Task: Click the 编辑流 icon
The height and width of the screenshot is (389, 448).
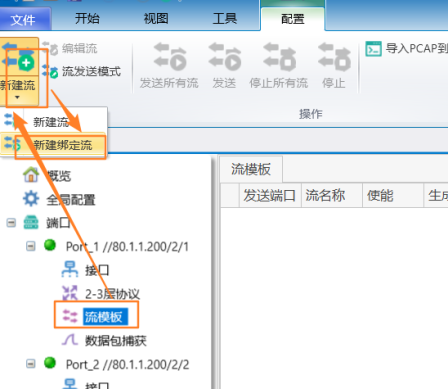Action: click(x=50, y=49)
